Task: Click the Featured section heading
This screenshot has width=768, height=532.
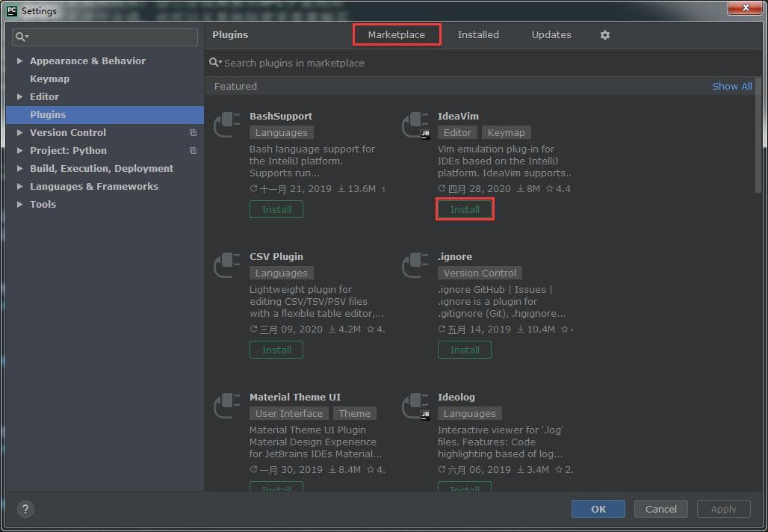Action: pyautogui.click(x=235, y=86)
